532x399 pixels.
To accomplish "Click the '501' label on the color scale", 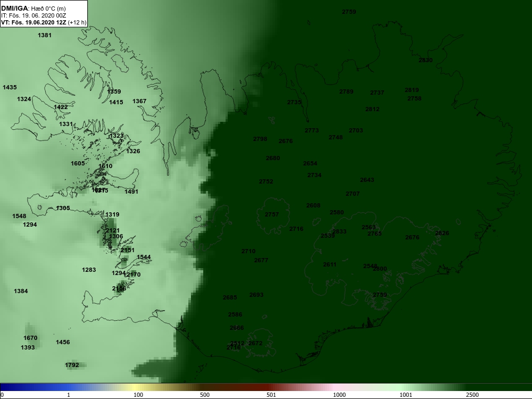I will point(271,395).
